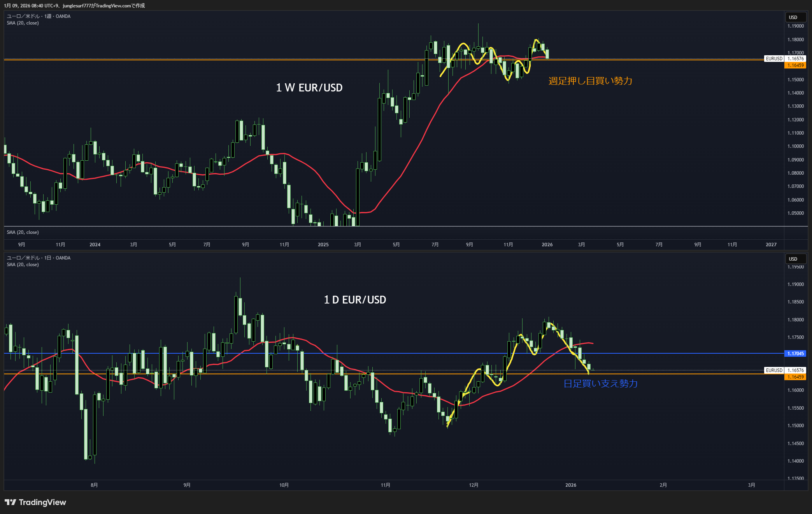Click the 2026 label on weekly time axis
812x514 pixels.
pyautogui.click(x=547, y=245)
